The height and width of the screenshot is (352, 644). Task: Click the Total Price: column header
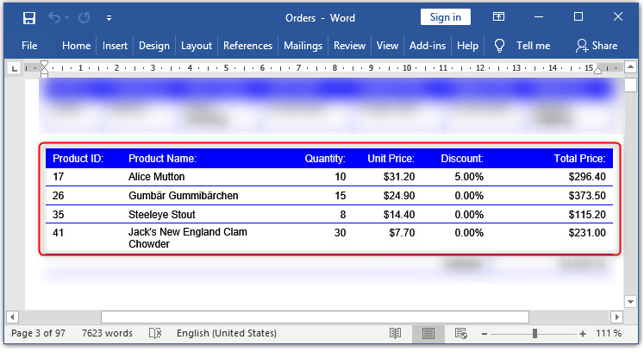pos(579,159)
